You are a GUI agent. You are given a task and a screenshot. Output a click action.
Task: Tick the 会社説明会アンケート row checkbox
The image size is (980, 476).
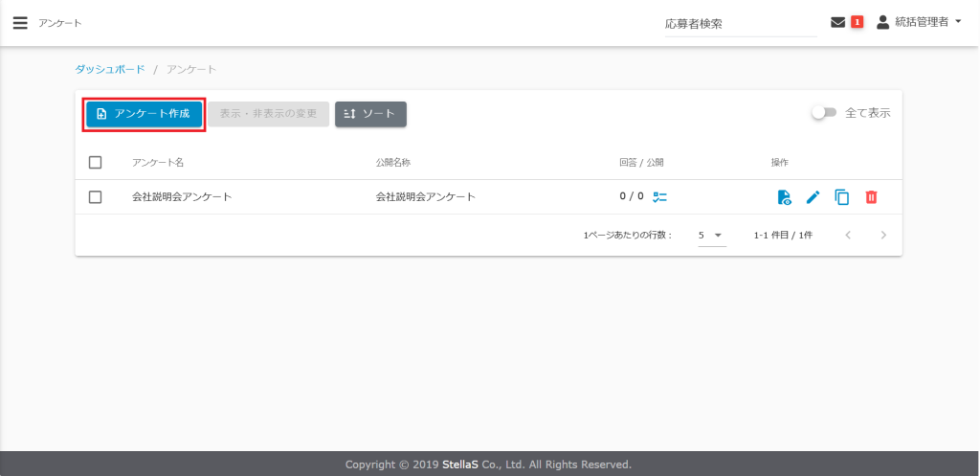click(95, 197)
